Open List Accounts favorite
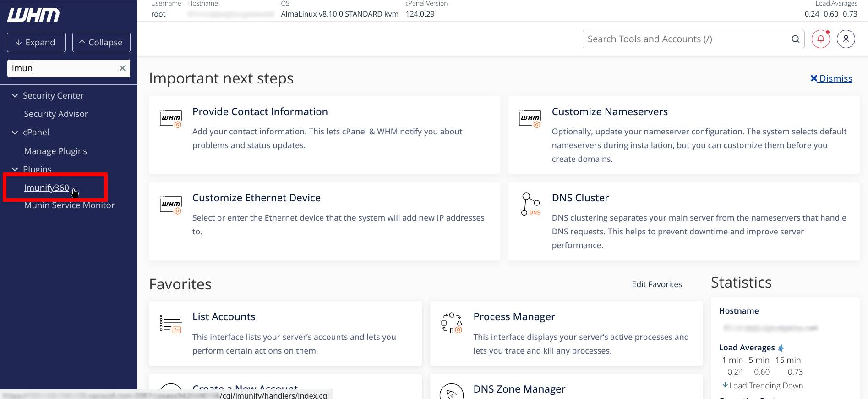The width and height of the screenshot is (868, 399). pyautogui.click(x=224, y=316)
